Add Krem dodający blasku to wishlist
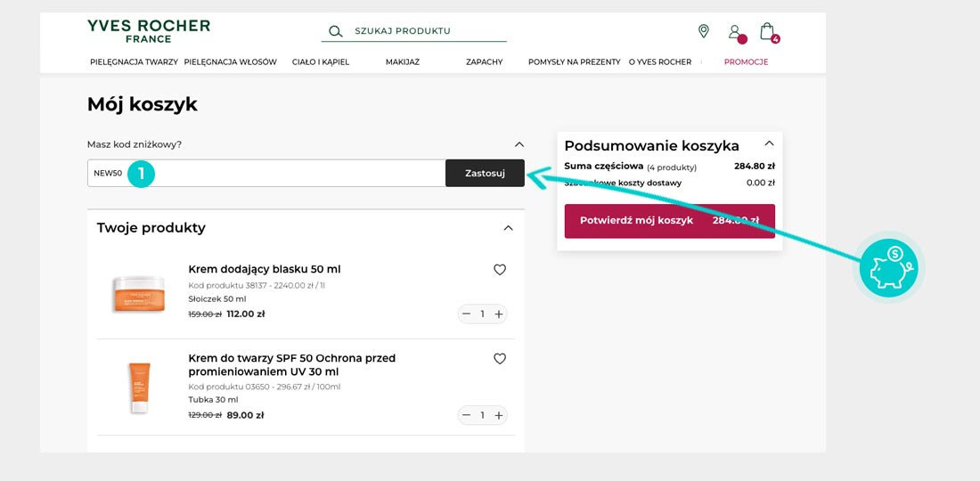980x481 pixels. tap(500, 270)
